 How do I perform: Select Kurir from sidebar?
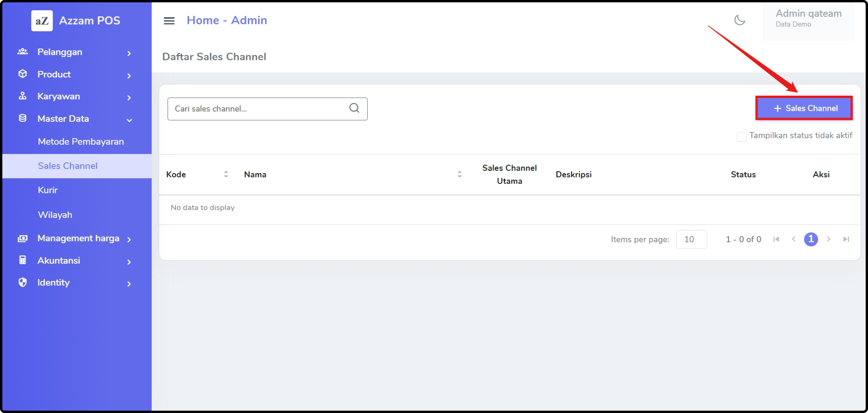point(48,190)
